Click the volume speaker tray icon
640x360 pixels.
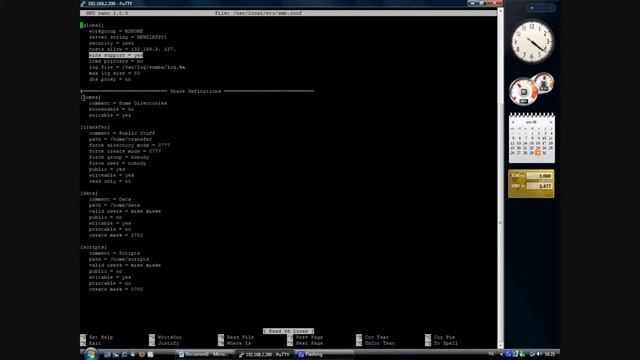[540, 354]
